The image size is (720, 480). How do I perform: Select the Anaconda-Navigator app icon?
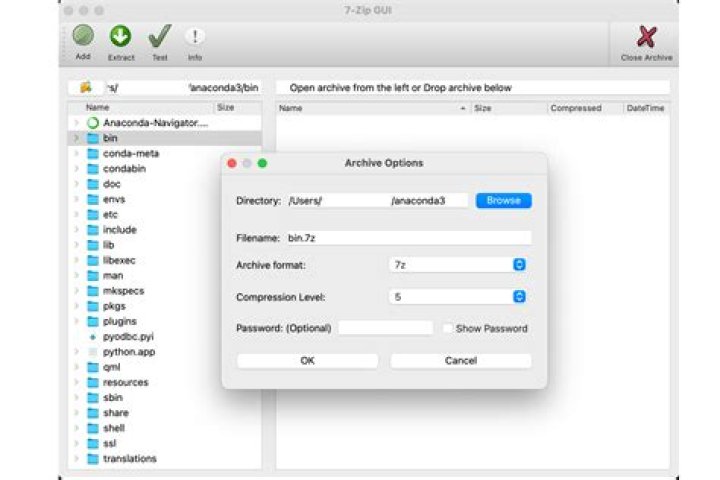pos(93,123)
